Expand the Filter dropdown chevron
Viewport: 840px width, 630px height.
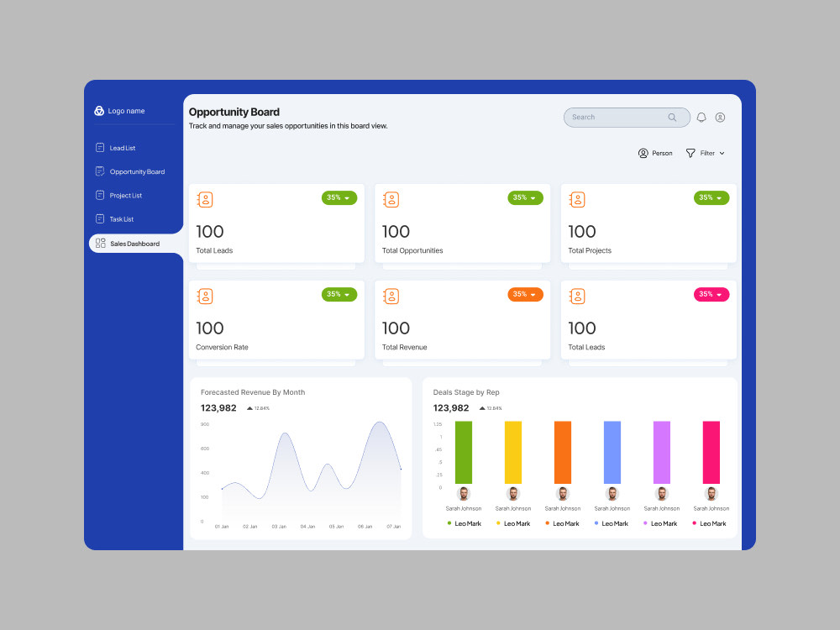pyautogui.click(x=722, y=153)
